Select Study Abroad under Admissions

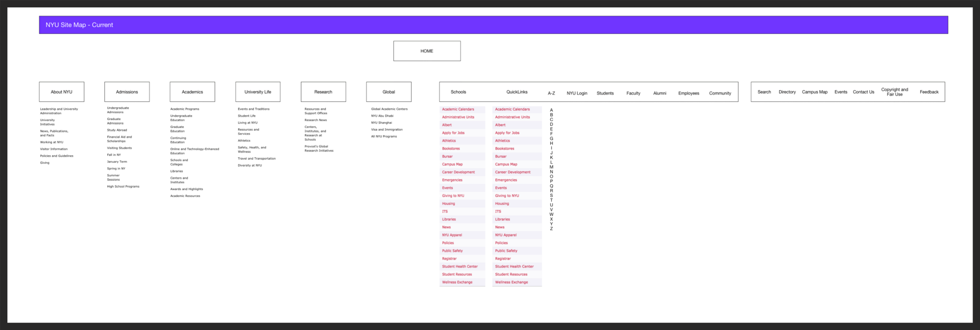pyautogui.click(x=117, y=130)
